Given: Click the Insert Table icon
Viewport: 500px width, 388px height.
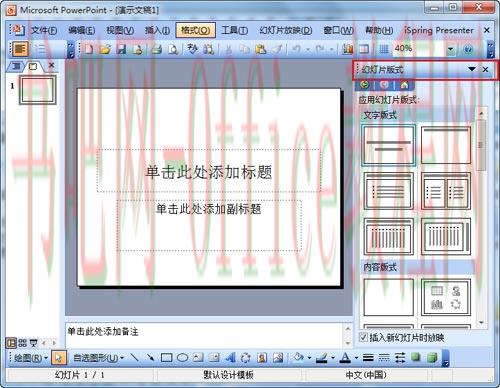Looking at the screenshot, I should tap(364, 49).
